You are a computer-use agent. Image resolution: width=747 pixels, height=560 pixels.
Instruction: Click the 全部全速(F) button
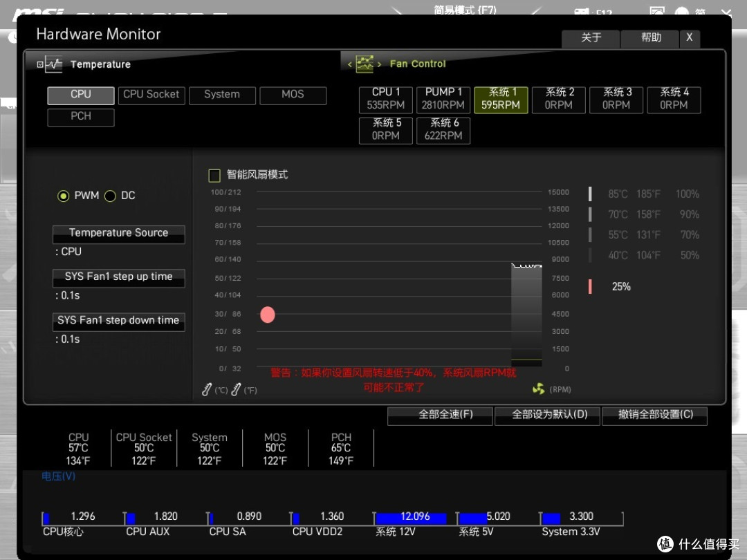440,416
